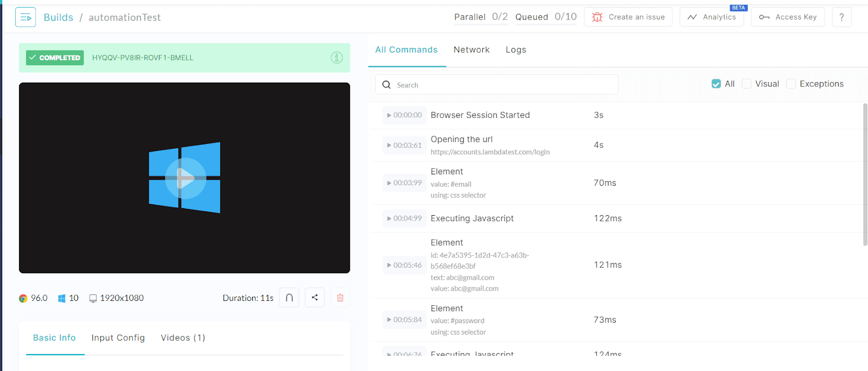Jump to timestamp 00:03:99 Element #email
Screen dimensions: 868x371
pos(404,183)
